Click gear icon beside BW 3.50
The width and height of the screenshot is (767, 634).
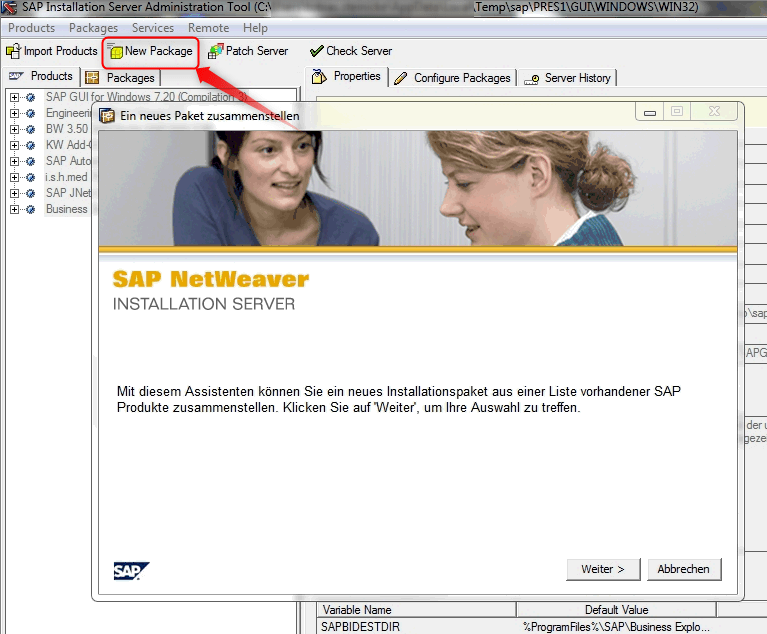pyautogui.click(x=30, y=129)
